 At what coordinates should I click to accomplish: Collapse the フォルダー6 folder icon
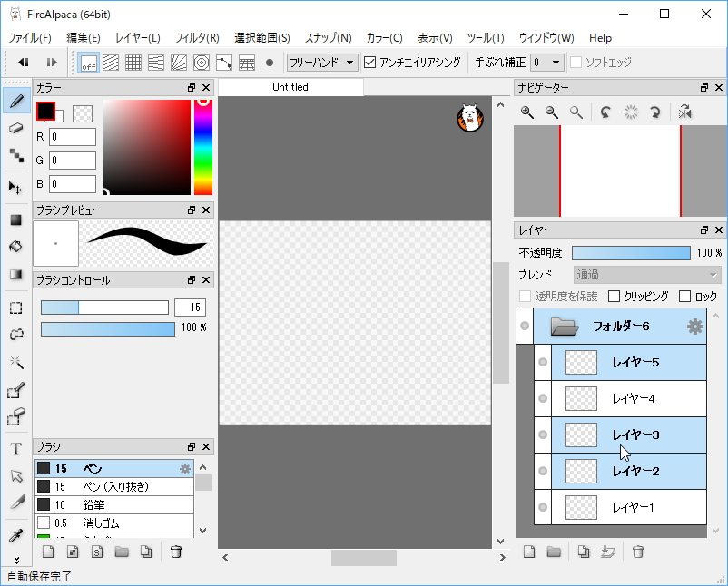(x=564, y=327)
